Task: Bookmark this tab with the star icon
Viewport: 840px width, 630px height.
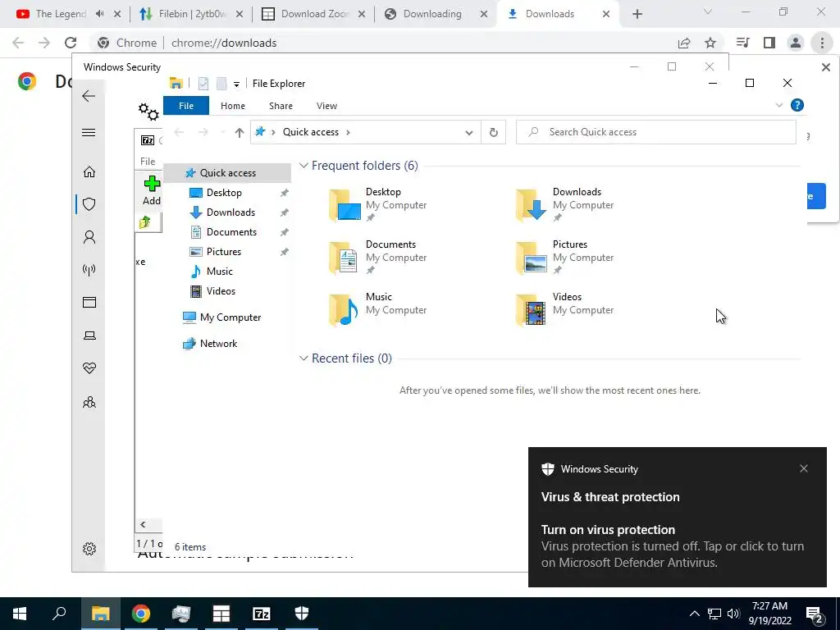Action: click(710, 43)
